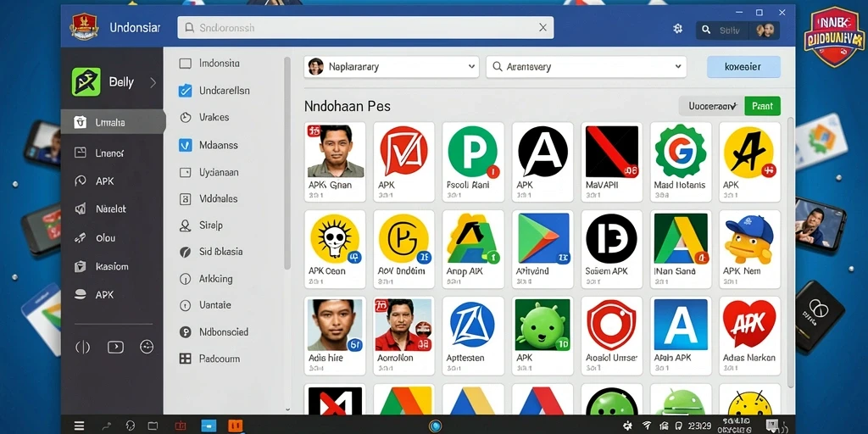Image resolution: width=868 pixels, height=434 pixels.
Task: Open the 'MaVAPII' black and red app
Action: coord(612,162)
